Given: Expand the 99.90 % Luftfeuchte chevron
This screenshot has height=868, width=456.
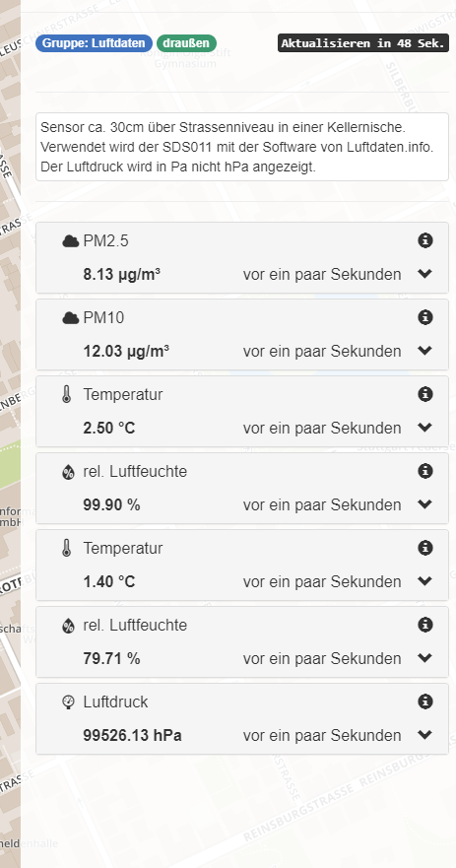Looking at the screenshot, I should click(425, 504).
